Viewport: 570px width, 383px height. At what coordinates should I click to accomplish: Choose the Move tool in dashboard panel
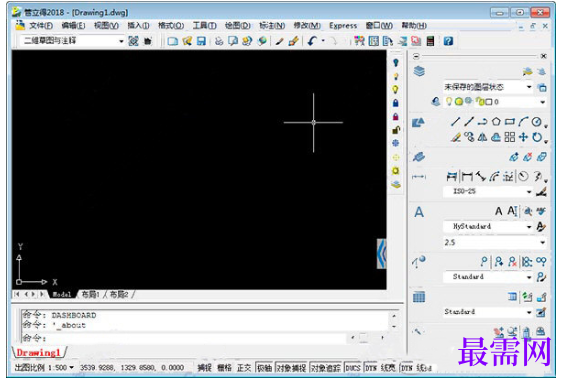pyautogui.click(x=523, y=137)
